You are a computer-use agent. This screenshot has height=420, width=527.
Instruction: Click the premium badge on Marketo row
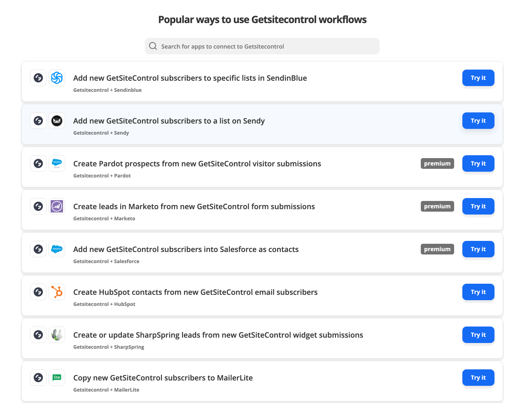point(437,206)
